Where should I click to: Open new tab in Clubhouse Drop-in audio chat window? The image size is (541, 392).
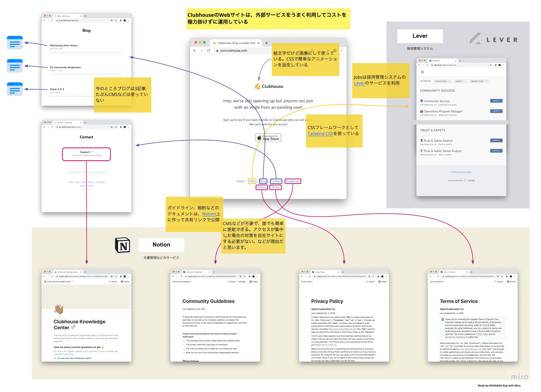pos(266,43)
